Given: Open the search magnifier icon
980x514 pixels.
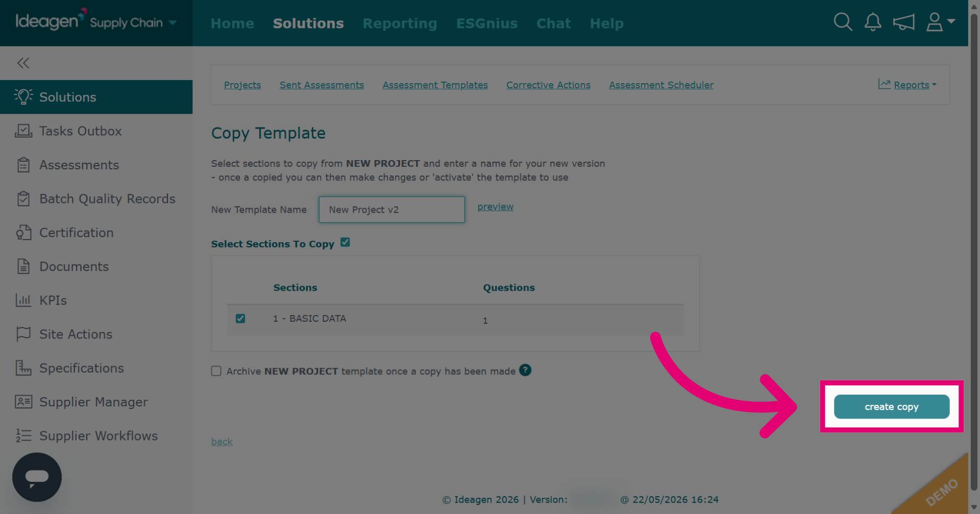Looking at the screenshot, I should (843, 22).
